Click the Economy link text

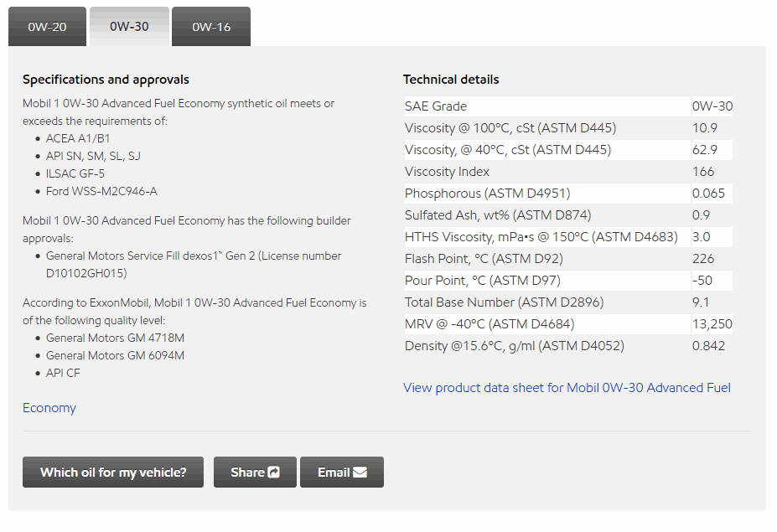[49, 408]
